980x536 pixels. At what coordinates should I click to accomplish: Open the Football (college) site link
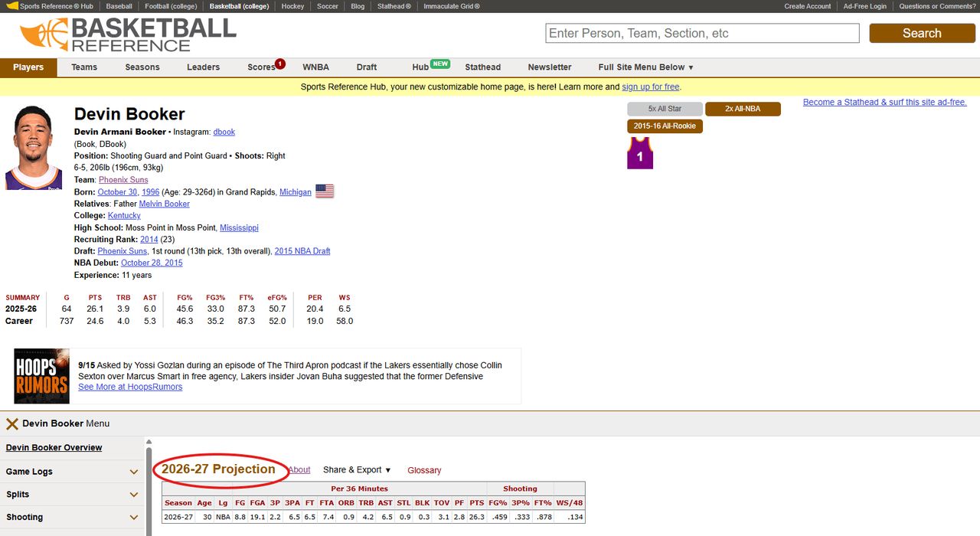(x=171, y=6)
